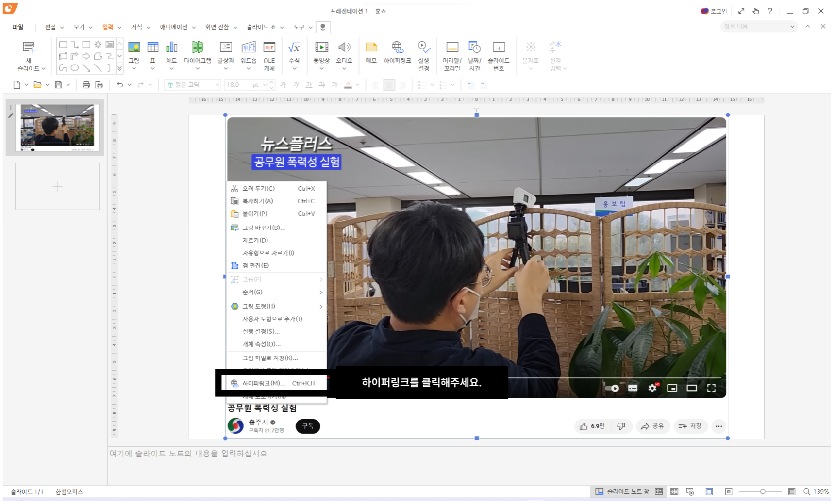This screenshot has width=835, height=504.
Task: Insert 날짜/시간 date and time
Action: point(474,56)
